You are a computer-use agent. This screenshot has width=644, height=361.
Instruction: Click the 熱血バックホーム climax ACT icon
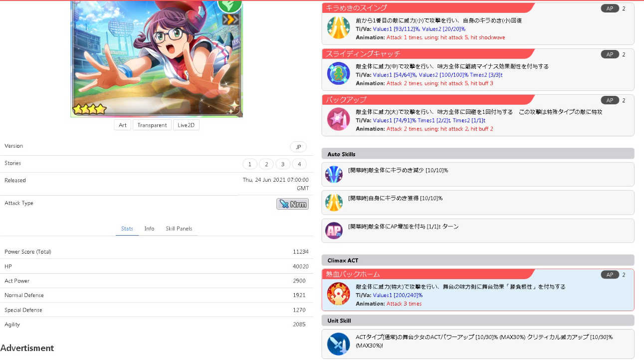pos(338,294)
